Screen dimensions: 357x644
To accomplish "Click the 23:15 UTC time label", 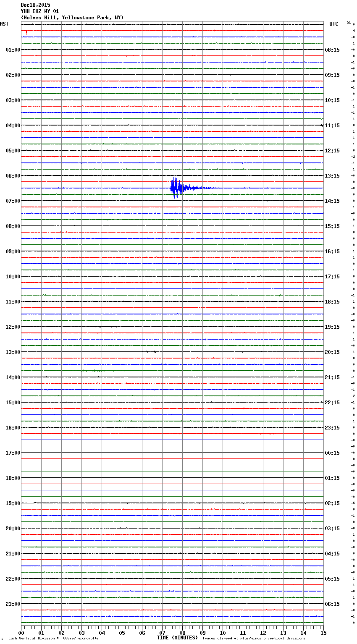I will point(332,428).
